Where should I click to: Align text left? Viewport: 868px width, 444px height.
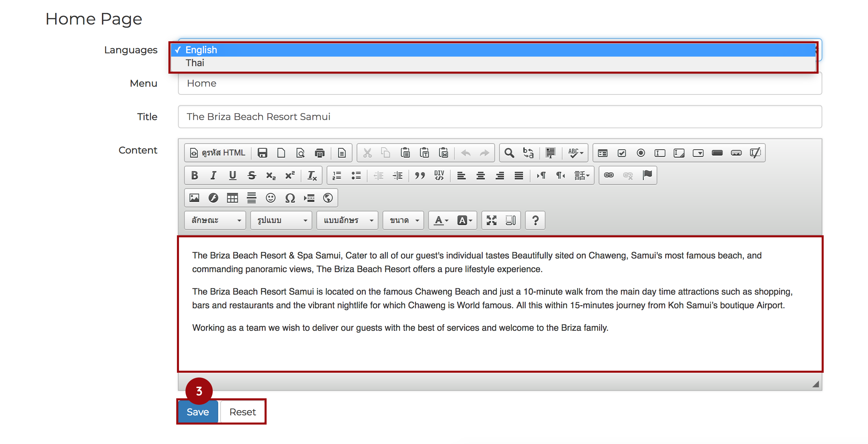click(461, 175)
